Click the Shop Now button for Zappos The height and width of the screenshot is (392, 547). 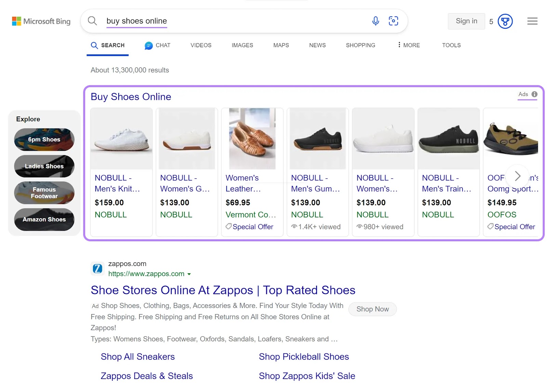point(372,309)
